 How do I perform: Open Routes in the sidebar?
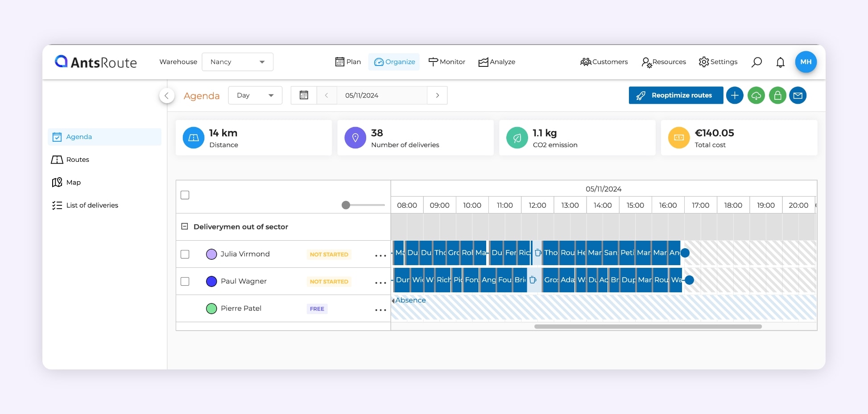pyautogui.click(x=78, y=160)
